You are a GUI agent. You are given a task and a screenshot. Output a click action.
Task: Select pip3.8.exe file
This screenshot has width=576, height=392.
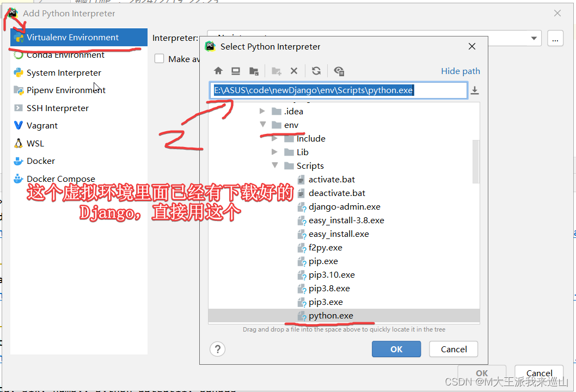344,289
